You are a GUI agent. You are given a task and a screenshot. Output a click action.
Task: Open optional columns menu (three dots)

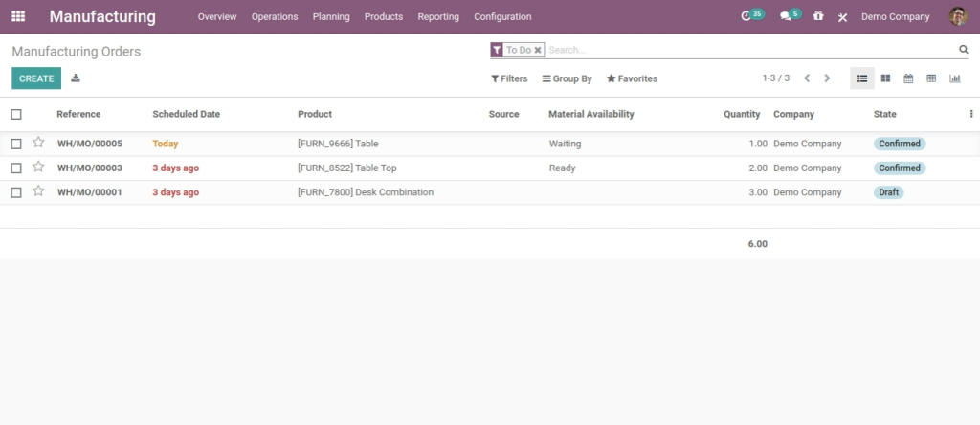pos(971,114)
